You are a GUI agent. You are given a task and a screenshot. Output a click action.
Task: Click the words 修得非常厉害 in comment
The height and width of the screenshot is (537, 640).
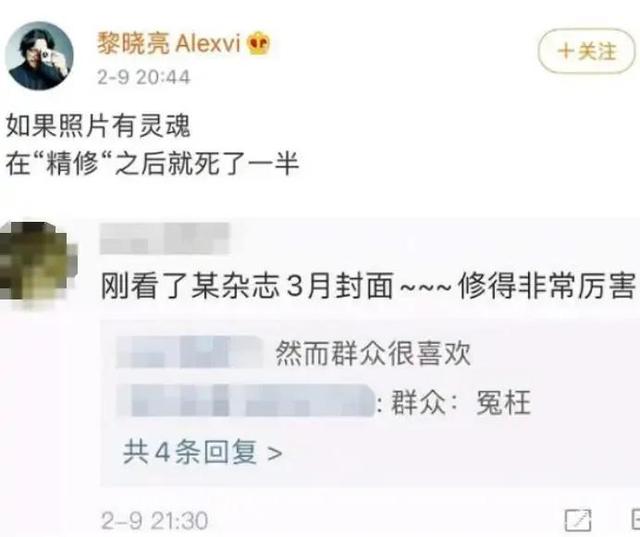tap(547, 286)
